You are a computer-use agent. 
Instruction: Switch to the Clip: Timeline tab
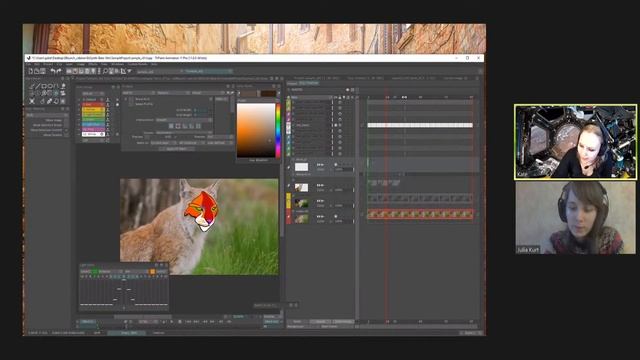(x=309, y=83)
